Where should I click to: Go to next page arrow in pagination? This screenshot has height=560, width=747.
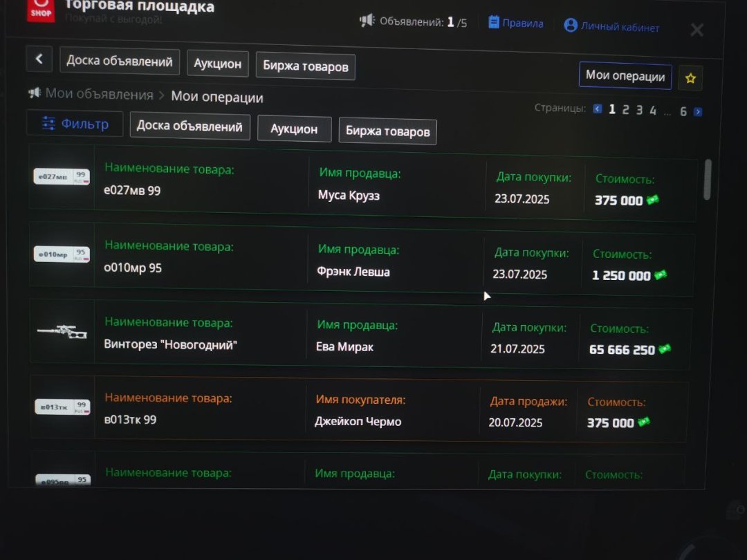[697, 112]
